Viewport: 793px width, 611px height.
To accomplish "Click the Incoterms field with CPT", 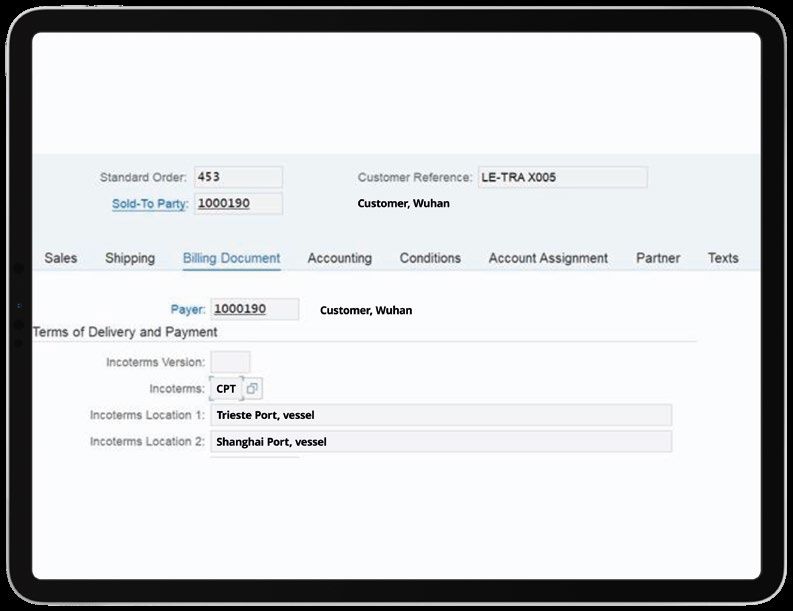I will [226, 388].
